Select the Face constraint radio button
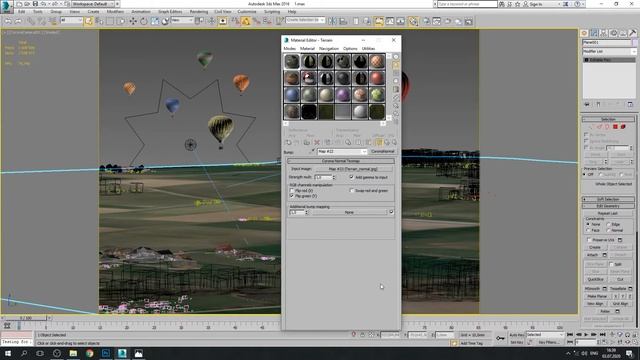The image size is (640, 360). 588,230
